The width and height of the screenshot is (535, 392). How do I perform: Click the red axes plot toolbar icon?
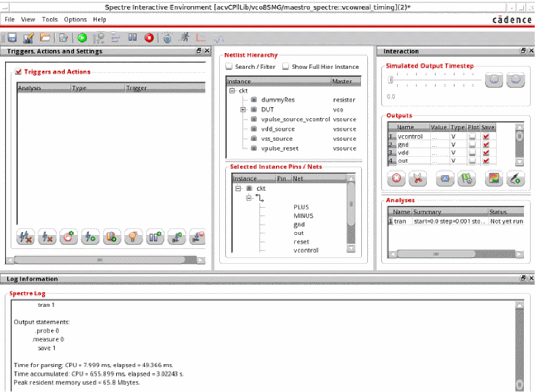pyautogui.click(x=201, y=38)
